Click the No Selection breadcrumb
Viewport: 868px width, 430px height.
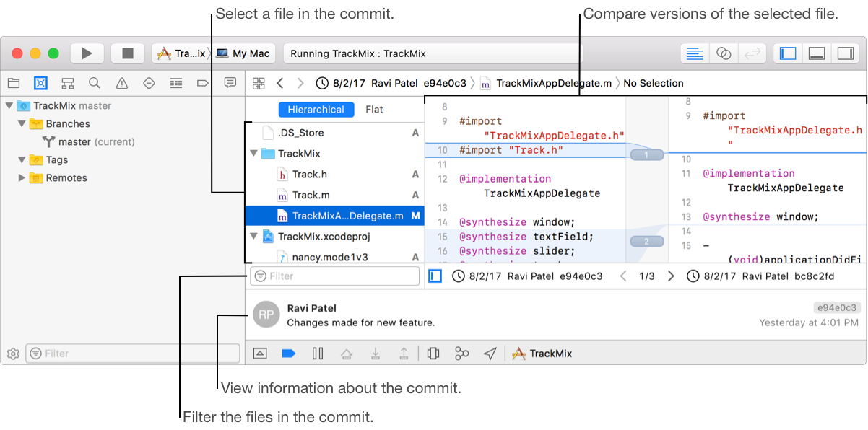click(654, 83)
